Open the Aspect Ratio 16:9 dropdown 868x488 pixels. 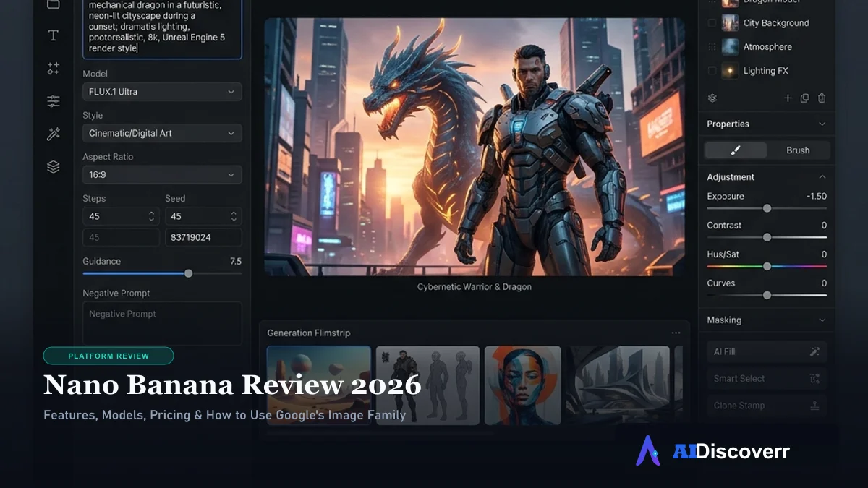click(162, 175)
